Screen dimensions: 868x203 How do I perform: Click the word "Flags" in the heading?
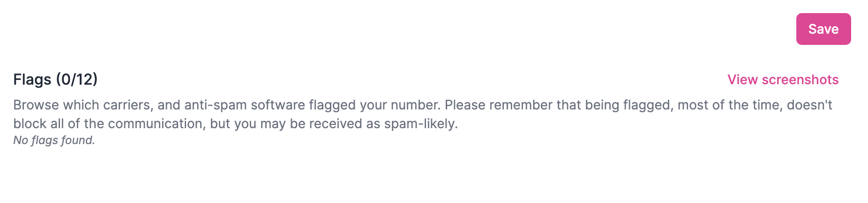point(32,80)
